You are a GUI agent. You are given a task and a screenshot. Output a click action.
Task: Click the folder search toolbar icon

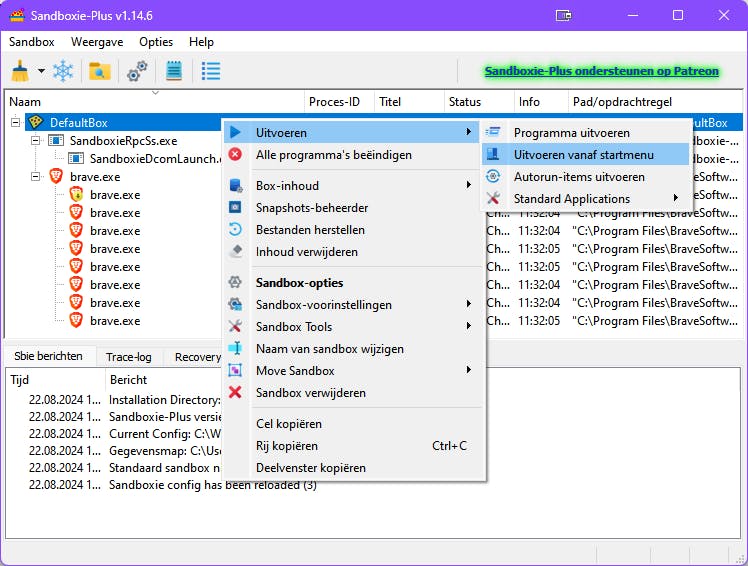pos(100,71)
